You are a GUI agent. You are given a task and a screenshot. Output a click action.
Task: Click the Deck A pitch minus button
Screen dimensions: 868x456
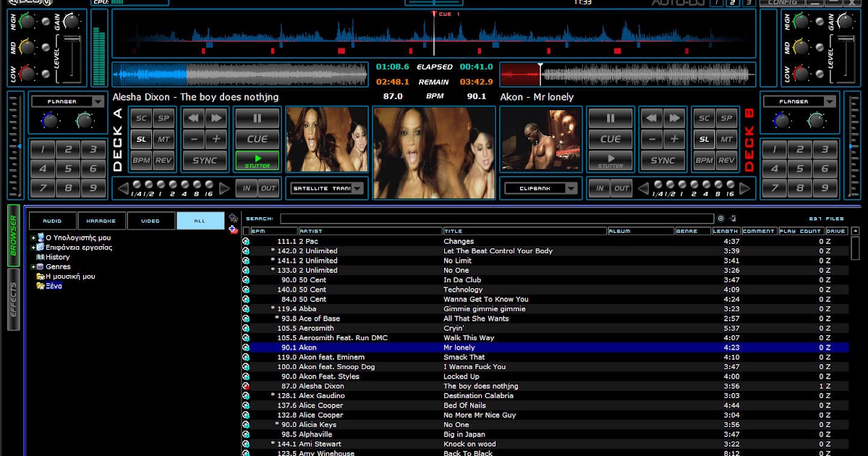194,139
